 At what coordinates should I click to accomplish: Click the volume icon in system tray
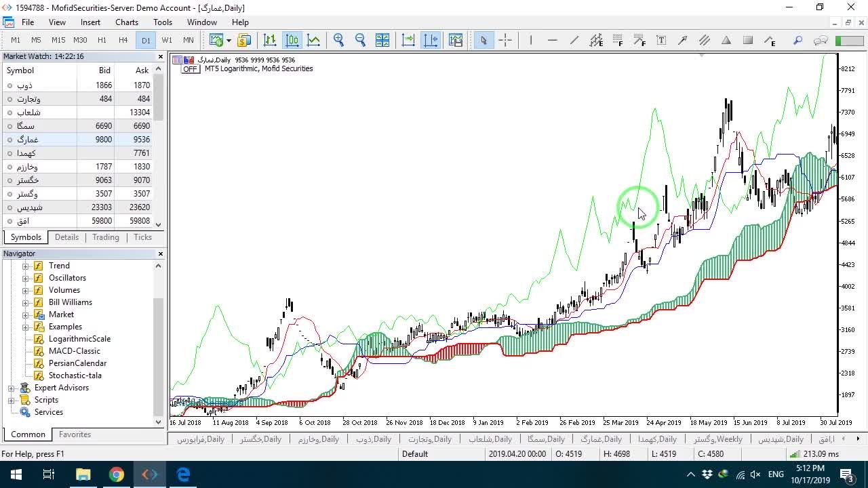point(755,474)
